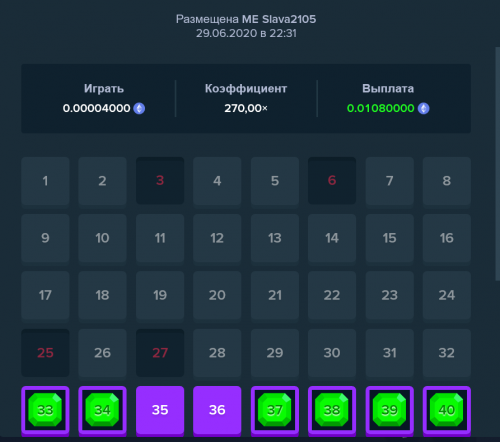Select number tile 20
Image resolution: width=500 pixels, height=442 pixels.
(x=217, y=295)
